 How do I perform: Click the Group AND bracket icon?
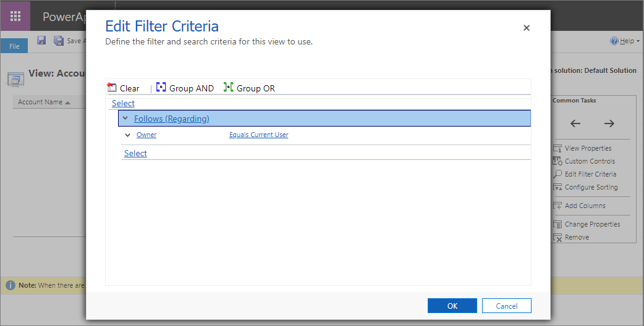[161, 87]
